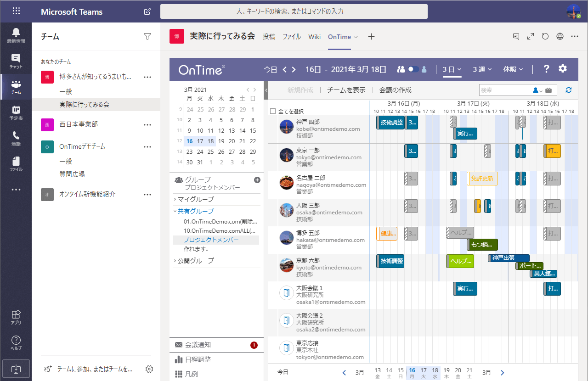Toggle the group/individual view switch
The height and width of the screenshot is (381, 588).
tap(413, 69)
